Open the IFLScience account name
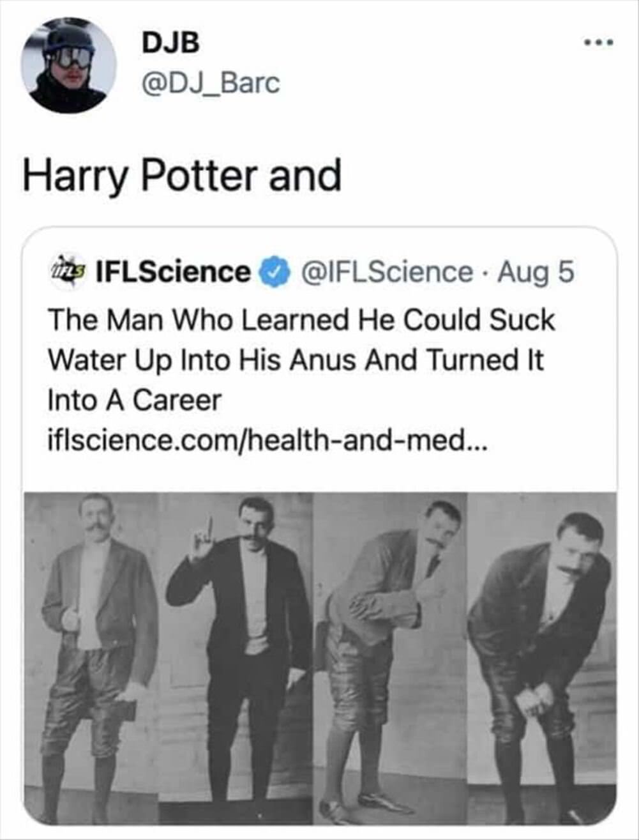This screenshot has height=840, width=639. coord(173,272)
